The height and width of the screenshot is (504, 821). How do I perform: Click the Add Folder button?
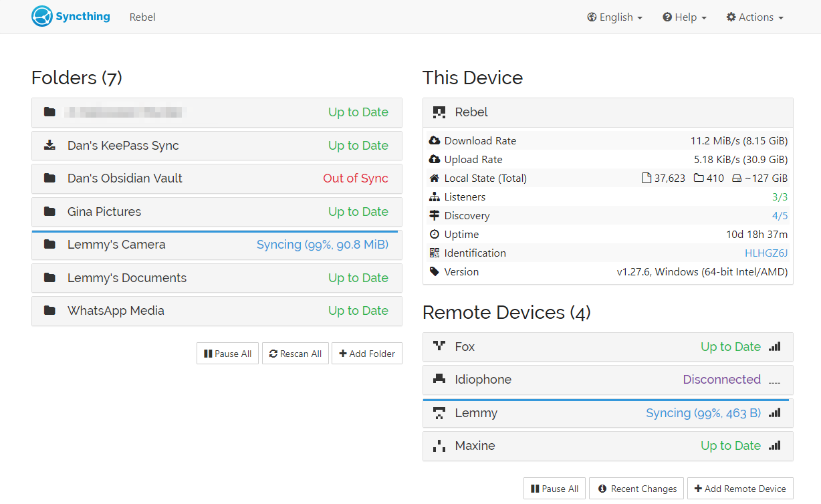point(367,354)
